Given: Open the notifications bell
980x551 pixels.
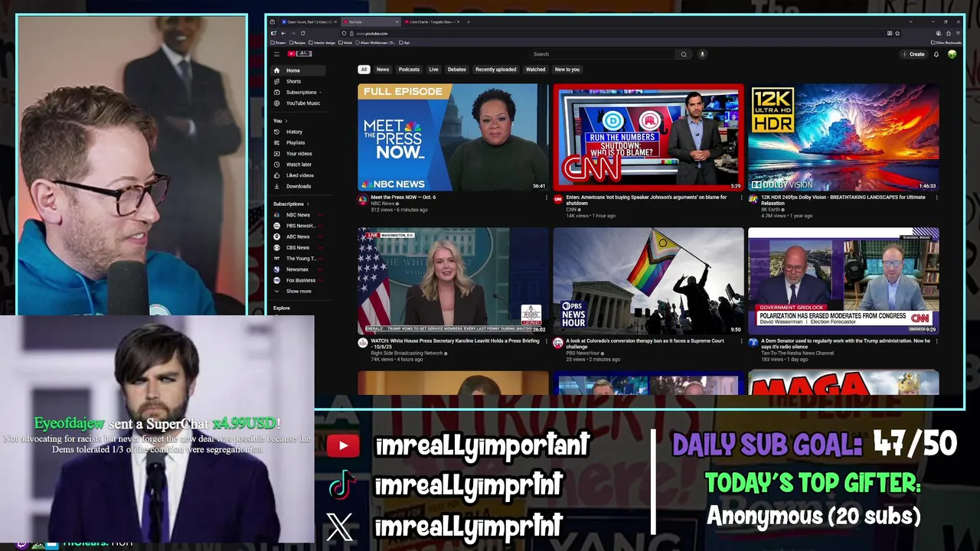Looking at the screenshot, I should pyautogui.click(x=936, y=54).
